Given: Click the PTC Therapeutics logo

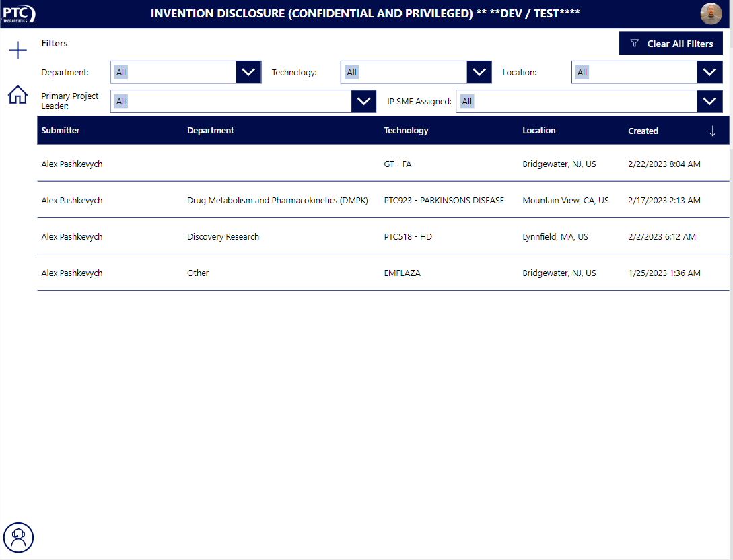Looking at the screenshot, I should [20, 13].
